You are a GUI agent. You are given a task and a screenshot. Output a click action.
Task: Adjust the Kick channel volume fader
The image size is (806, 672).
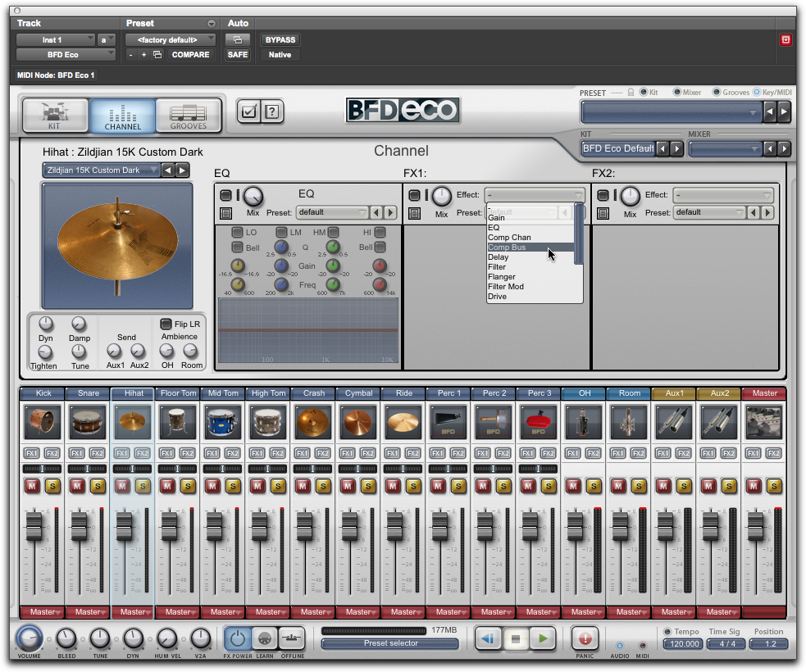click(34, 525)
